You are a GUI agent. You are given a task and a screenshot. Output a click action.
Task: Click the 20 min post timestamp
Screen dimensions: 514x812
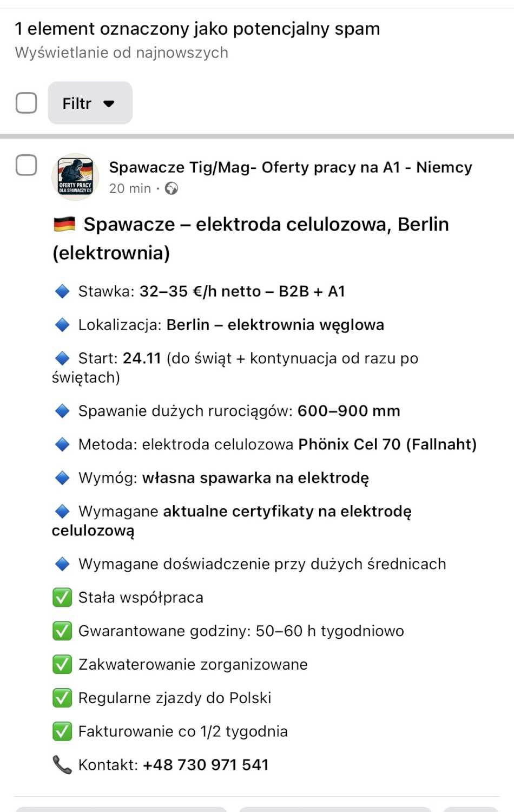130,188
